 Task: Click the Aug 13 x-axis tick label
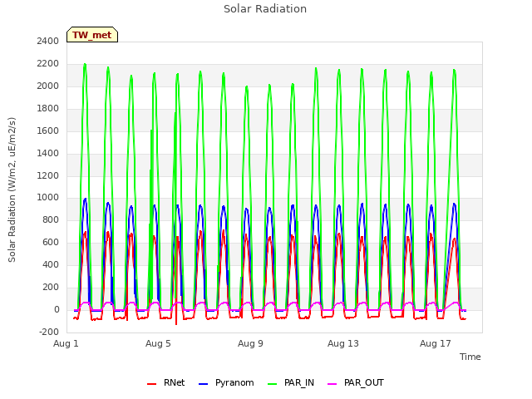(342, 343)
